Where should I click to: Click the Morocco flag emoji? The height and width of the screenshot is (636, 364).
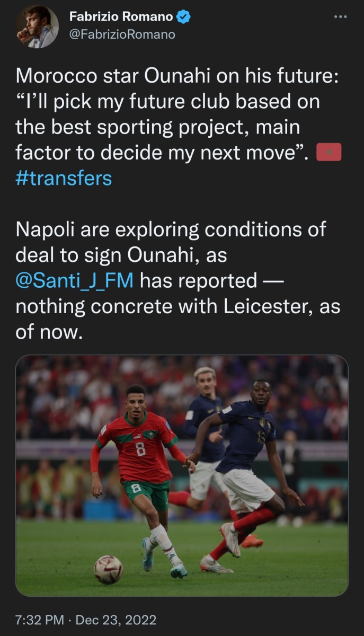(329, 153)
